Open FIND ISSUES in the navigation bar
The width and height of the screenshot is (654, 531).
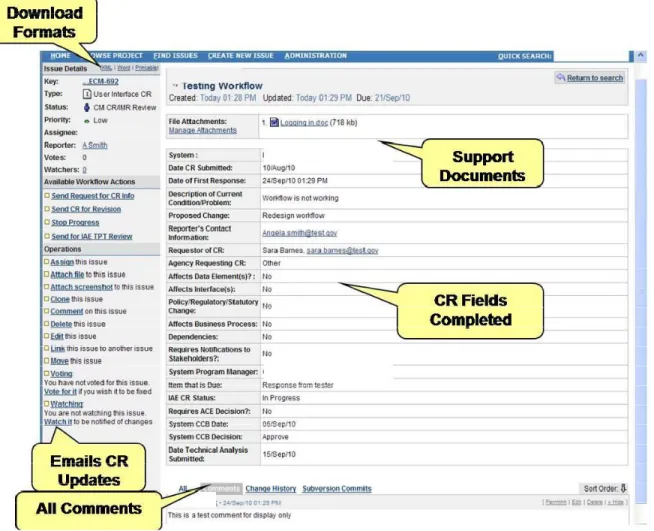click(175, 56)
